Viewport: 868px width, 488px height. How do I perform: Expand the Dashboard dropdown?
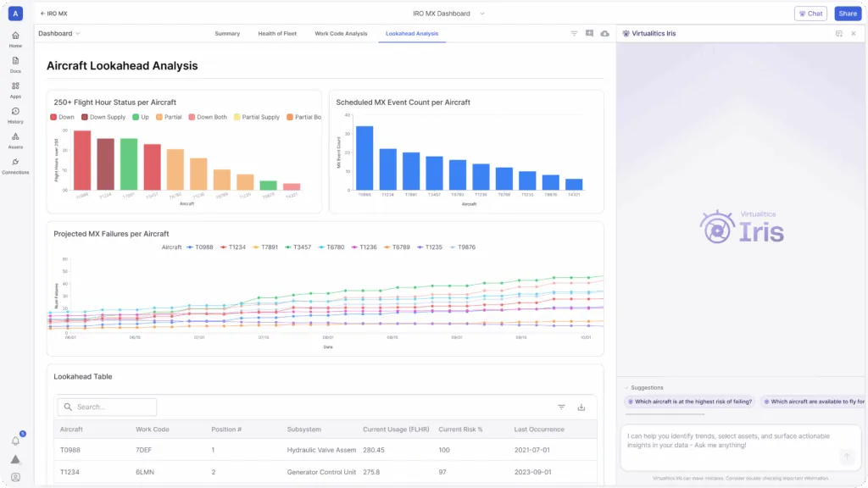(59, 34)
